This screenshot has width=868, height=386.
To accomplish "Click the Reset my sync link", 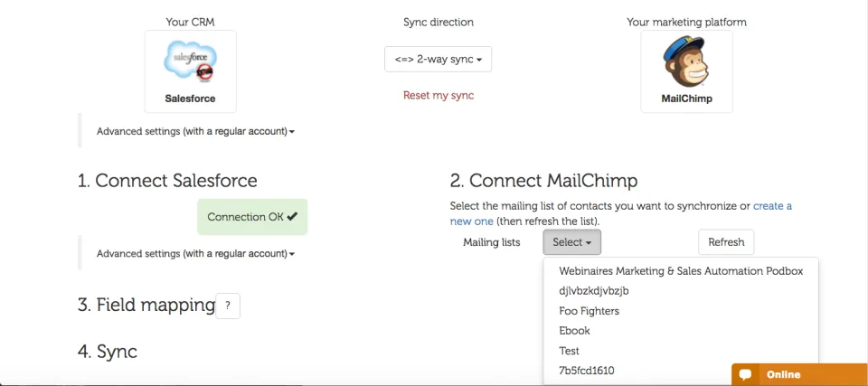I will click(x=439, y=95).
